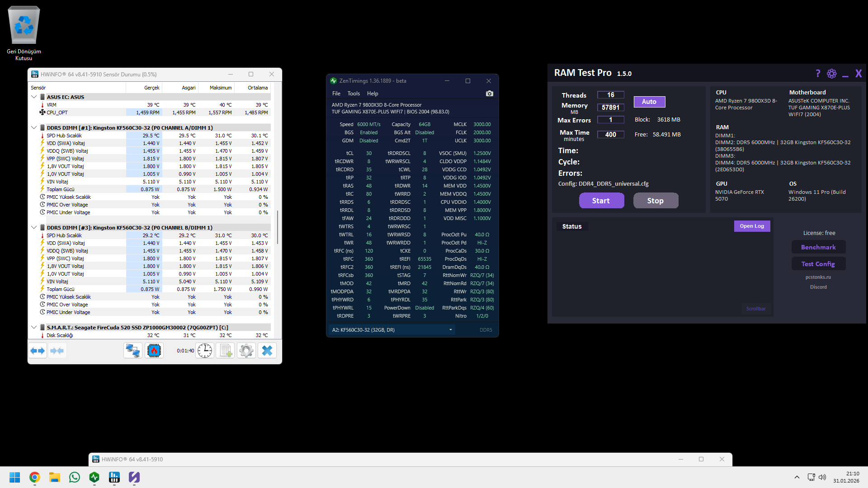Click the RAM Test Pro help question mark
868x488 pixels.
[x=817, y=74]
